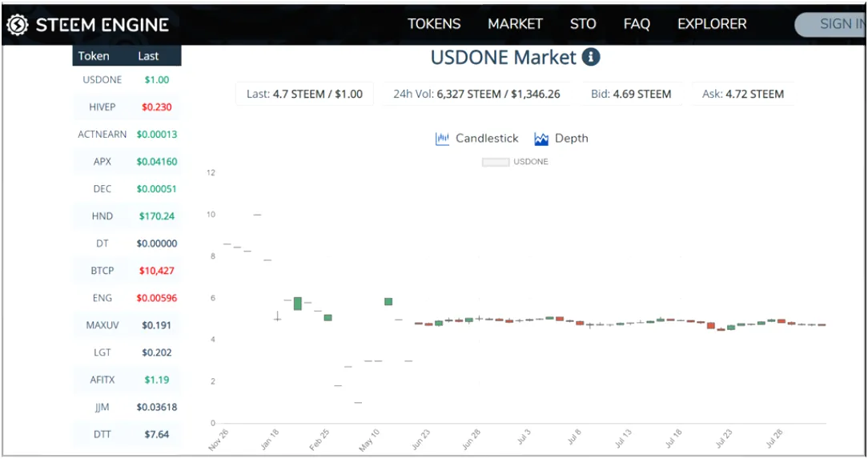This screenshot has width=868, height=459.
Task: Select the ACTNEARN token row
Action: coord(127,134)
